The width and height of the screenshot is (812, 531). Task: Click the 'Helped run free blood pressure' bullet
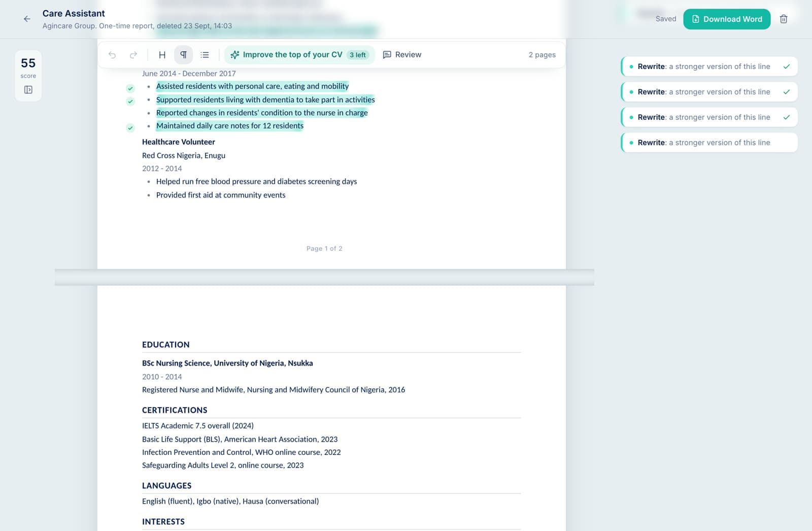tap(256, 182)
